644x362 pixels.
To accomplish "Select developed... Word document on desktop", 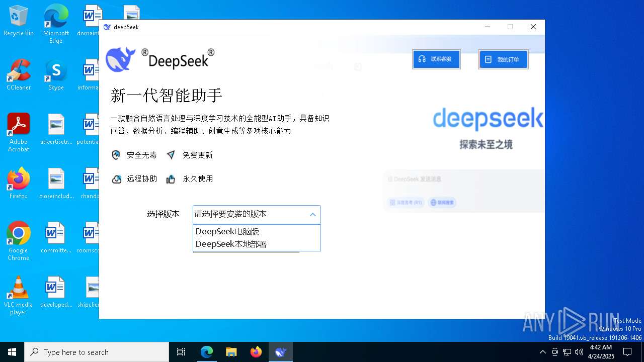I will (x=56, y=292).
